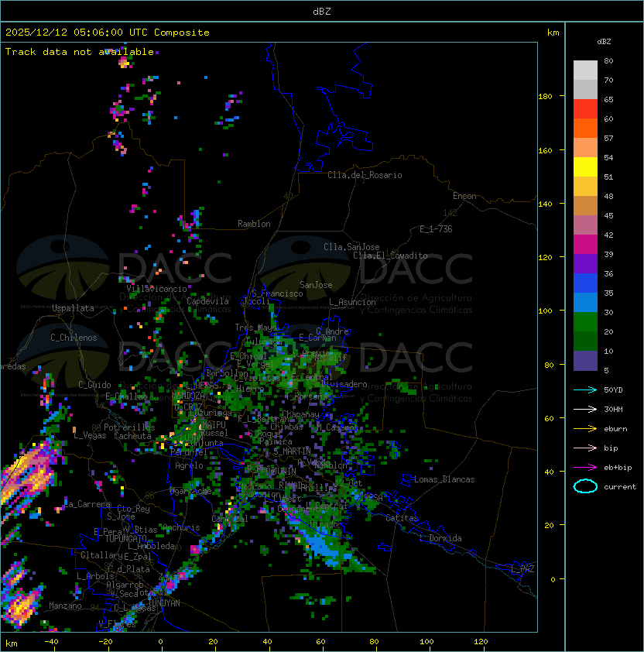Click the Anchoris place label
Image resolution: width=644 pixels, height=652 pixels.
181,527
